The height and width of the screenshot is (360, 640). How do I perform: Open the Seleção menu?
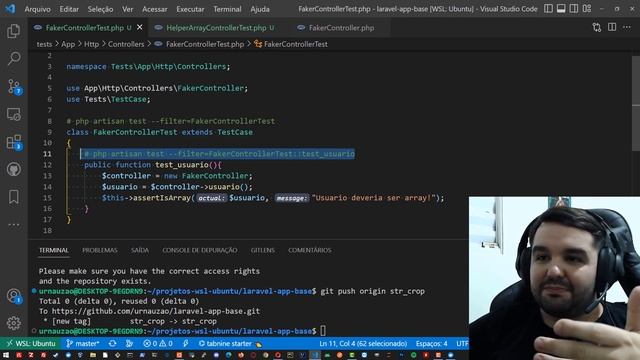[100, 9]
